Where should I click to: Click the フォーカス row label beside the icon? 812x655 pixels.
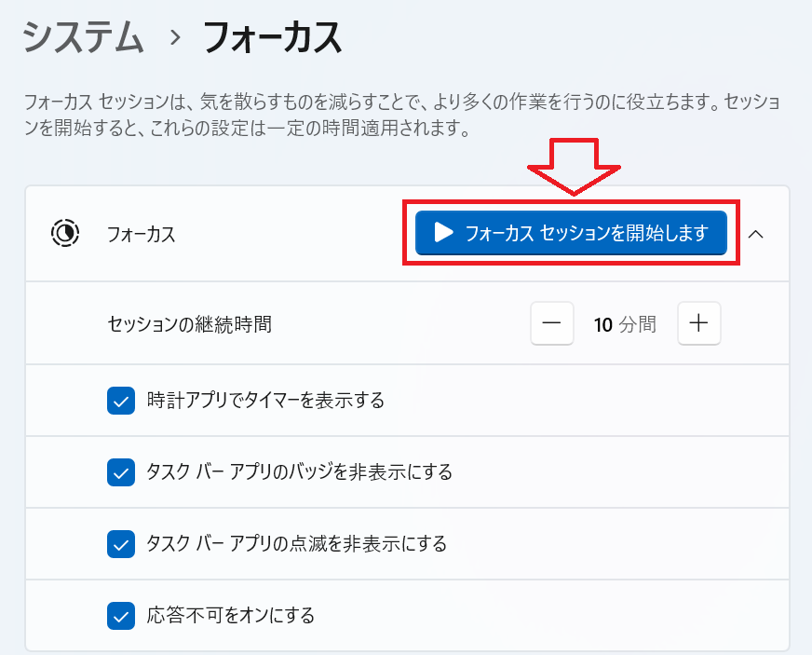141,234
